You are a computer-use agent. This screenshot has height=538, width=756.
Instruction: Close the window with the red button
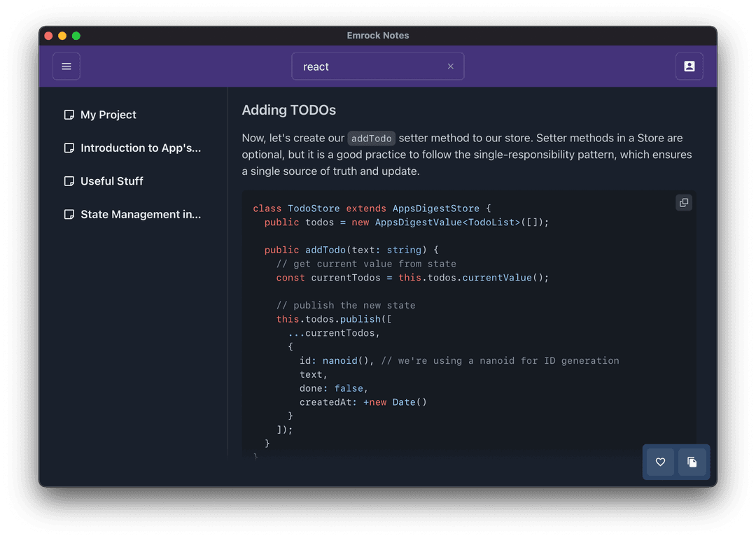click(48, 36)
